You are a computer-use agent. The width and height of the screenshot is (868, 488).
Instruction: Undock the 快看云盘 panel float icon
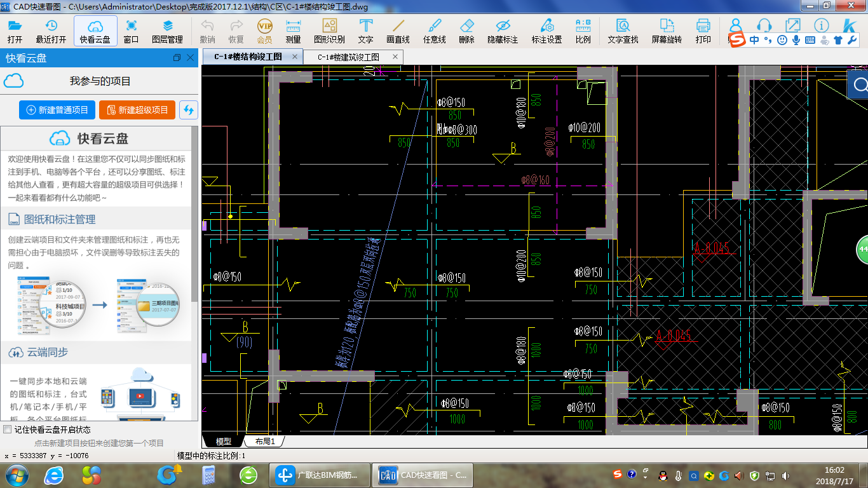[177, 58]
